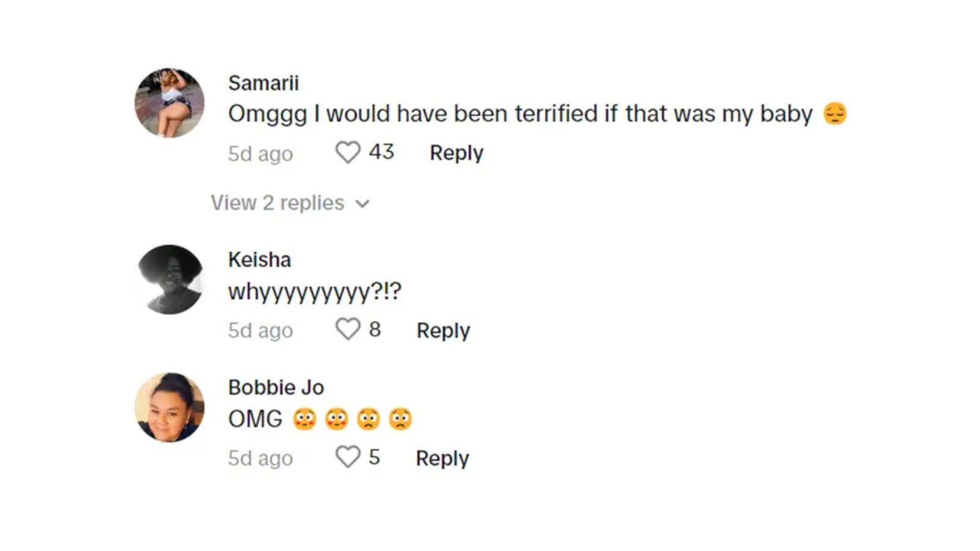The width and height of the screenshot is (980, 551).
Task: Open Samarii's profile picture
Action: pyautogui.click(x=170, y=103)
